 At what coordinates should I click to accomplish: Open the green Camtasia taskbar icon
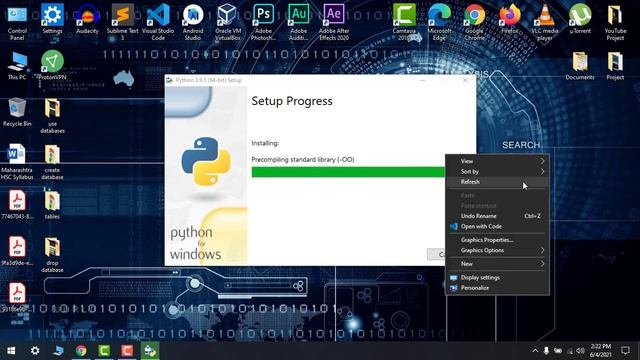click(x=104, y=351)
